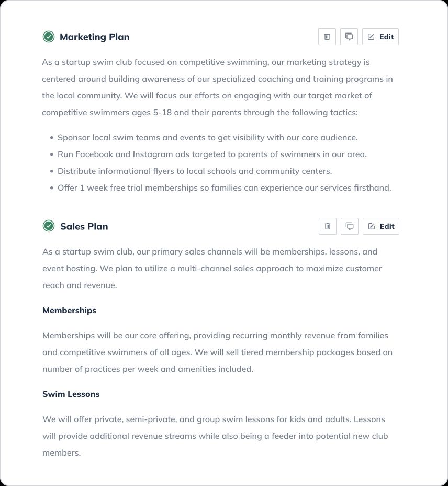Viewport: 448px width, 486px height.
Task: Click the Facebook and Instagram ads bullet
Action: 212,154
